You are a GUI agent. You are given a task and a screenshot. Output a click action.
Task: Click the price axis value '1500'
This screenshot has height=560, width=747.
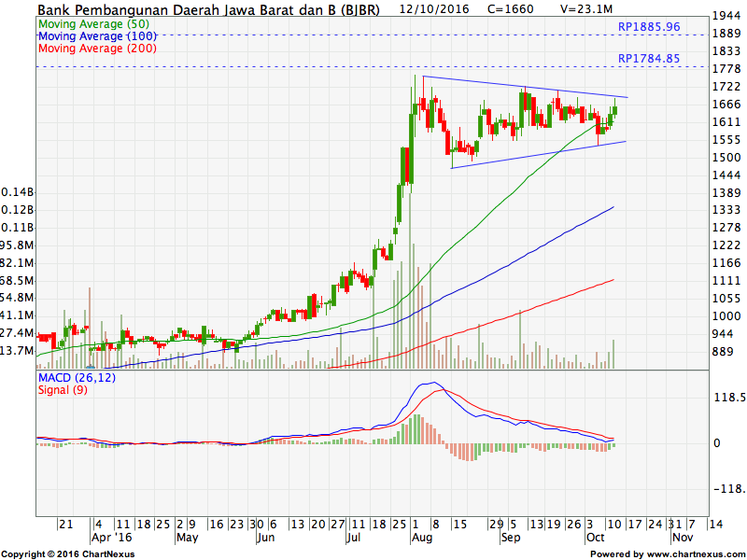726,158
